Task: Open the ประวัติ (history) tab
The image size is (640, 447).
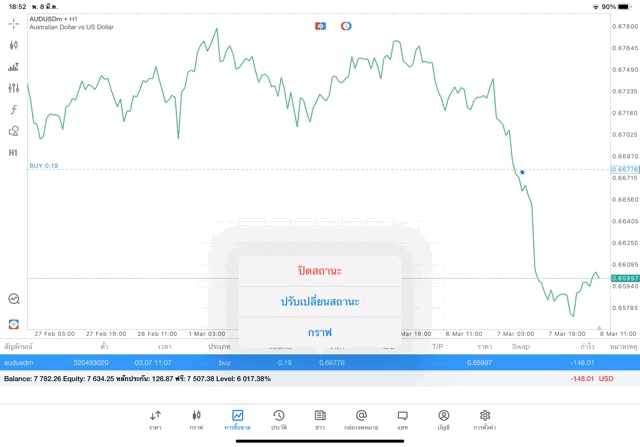Action: coord(279,418)
